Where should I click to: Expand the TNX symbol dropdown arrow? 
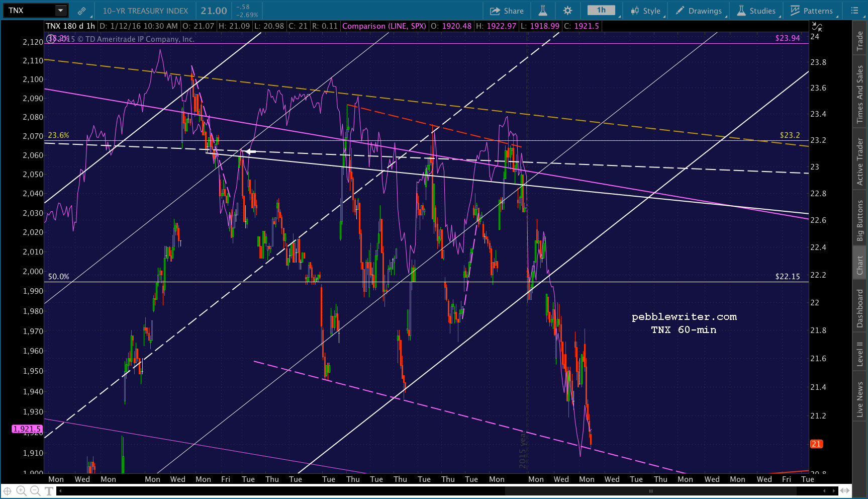click(x=60, y=11)
